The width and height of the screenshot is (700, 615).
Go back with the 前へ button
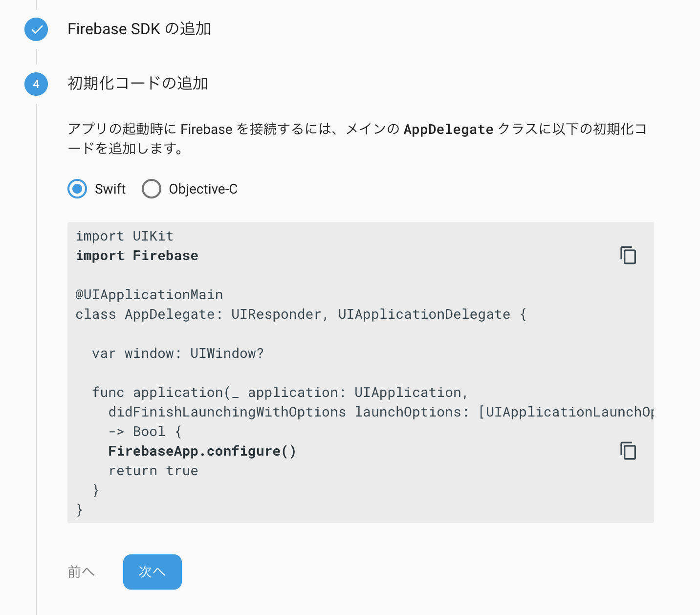[x=81, y=572]
